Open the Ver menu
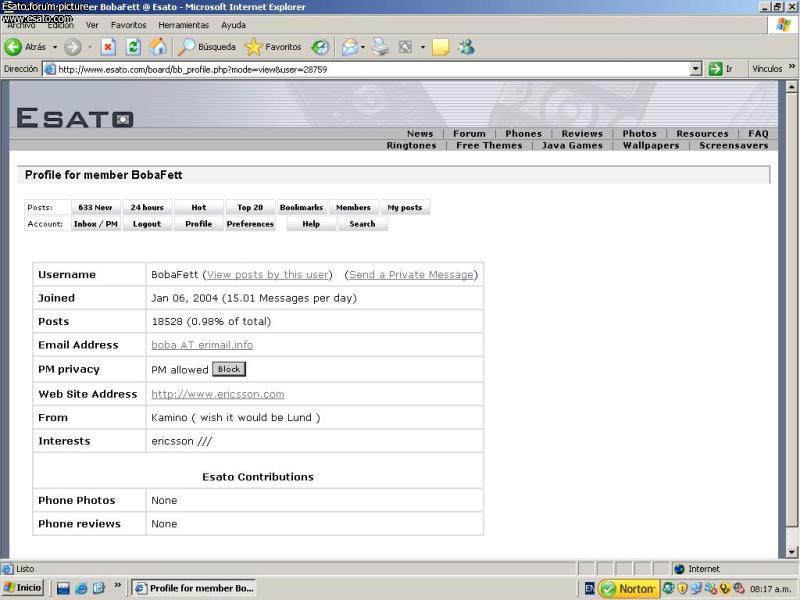800x600 pixels. (92, 25)
